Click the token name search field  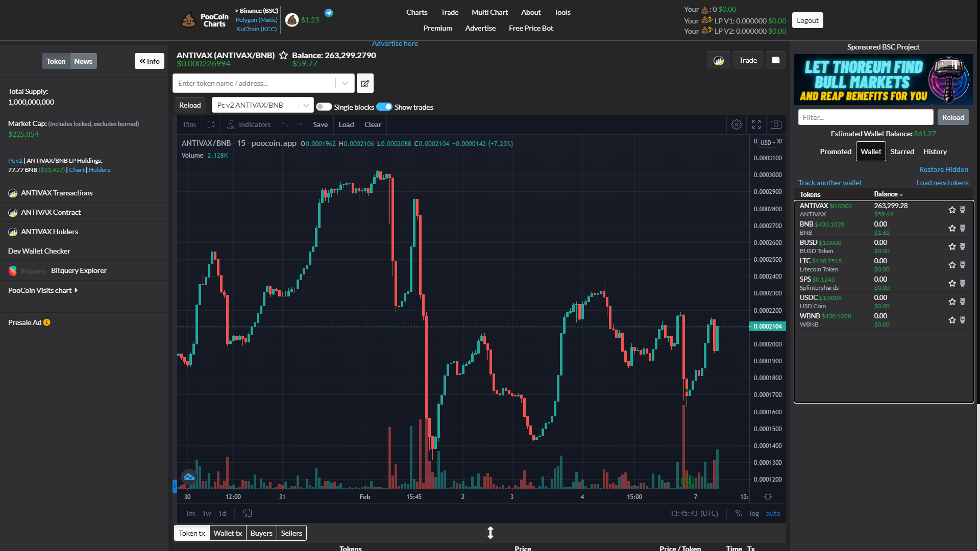click(x=254, y=83)
